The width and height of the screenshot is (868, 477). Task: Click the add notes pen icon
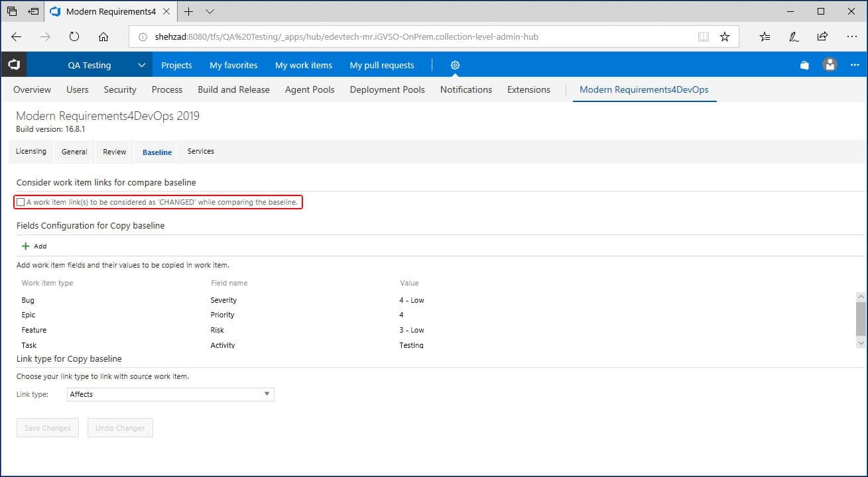[x=794, y=37]
